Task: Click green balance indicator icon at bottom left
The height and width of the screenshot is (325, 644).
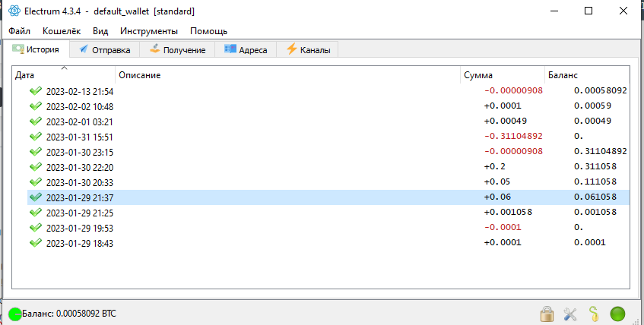Action: (x=15, y=314)
